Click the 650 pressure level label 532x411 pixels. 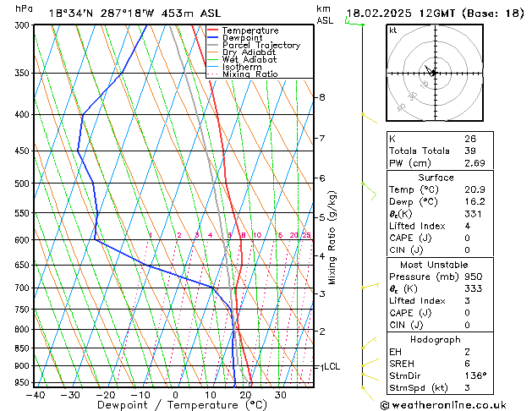click(24, 265)
